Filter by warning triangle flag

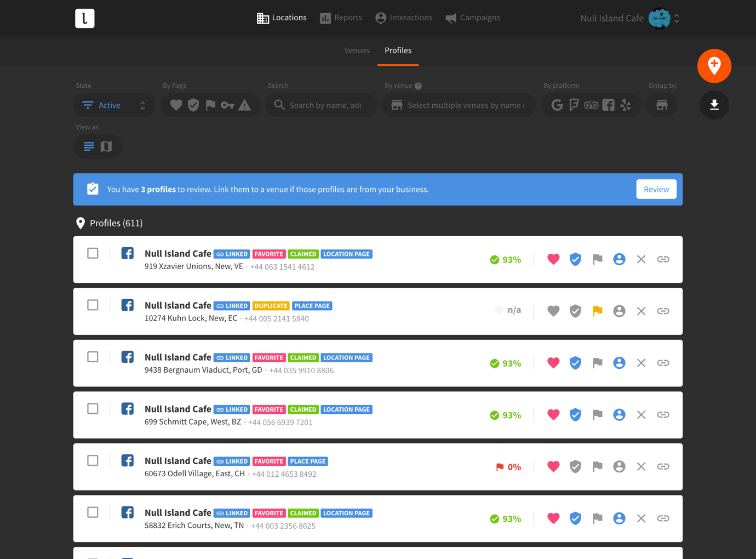tap(245, 105)
